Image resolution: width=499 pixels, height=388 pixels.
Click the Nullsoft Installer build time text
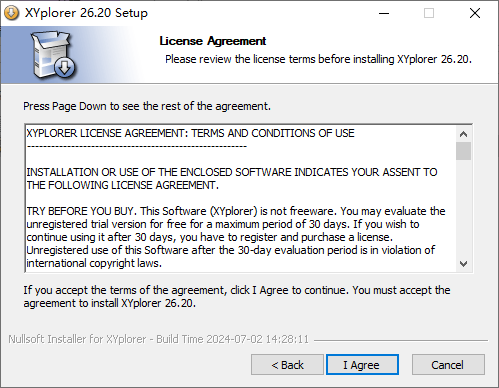pos(158,339)
